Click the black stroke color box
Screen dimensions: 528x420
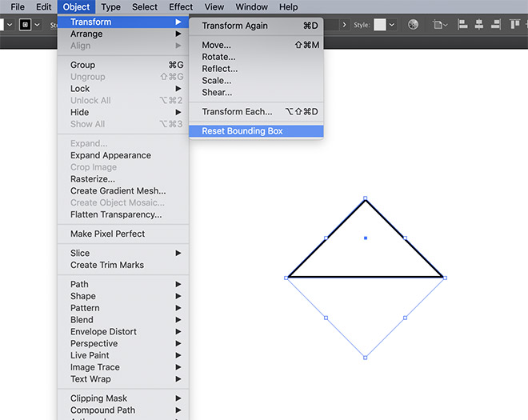click(25, 25)
